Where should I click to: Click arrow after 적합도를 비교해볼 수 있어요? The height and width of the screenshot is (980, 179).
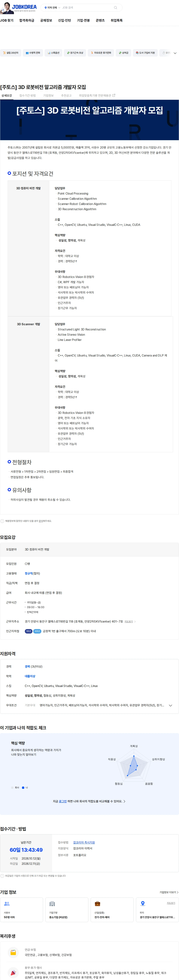pyautogui.click(x=125, y=801)
